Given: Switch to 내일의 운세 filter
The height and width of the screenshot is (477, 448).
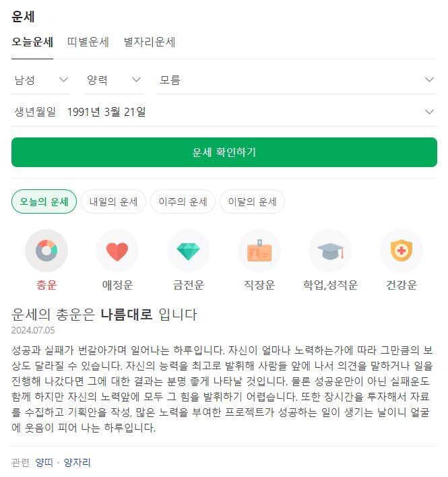Looking at the screenshot, I should pos(113,201).
